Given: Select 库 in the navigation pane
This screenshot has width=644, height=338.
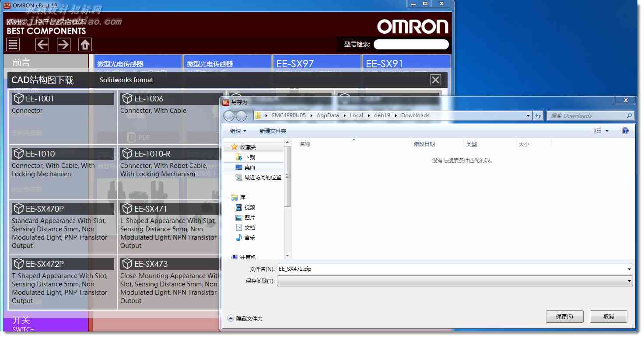Looking at the screenshot, I should tap(243, 198).
